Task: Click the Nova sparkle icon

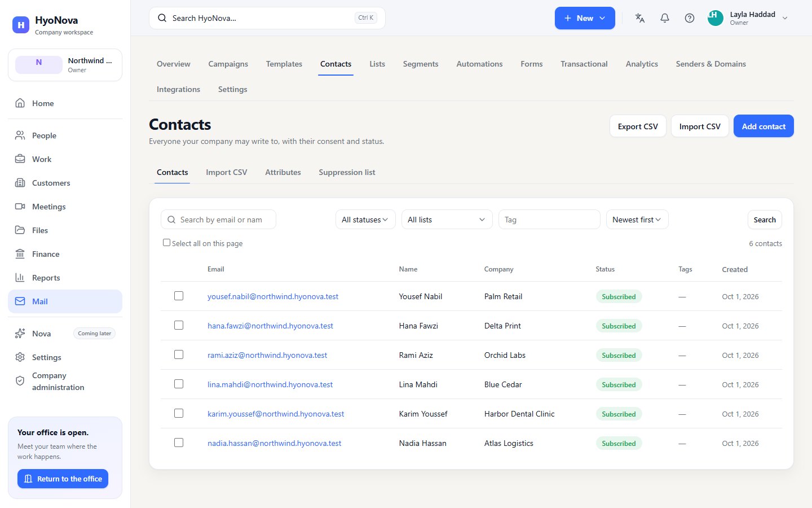Action: (x=20, y=334)
